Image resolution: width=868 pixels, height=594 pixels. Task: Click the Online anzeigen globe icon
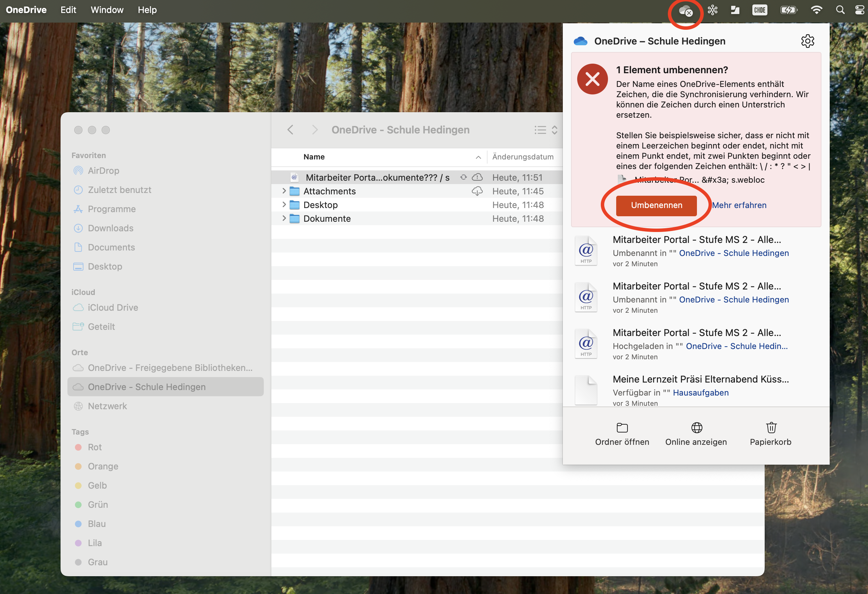click(x=696, y=427)
